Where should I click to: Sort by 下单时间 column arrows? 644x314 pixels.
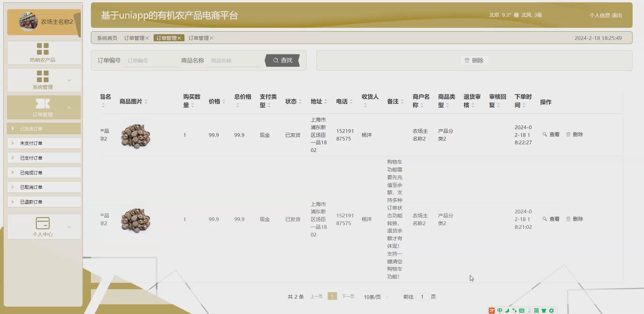point(524,105)
